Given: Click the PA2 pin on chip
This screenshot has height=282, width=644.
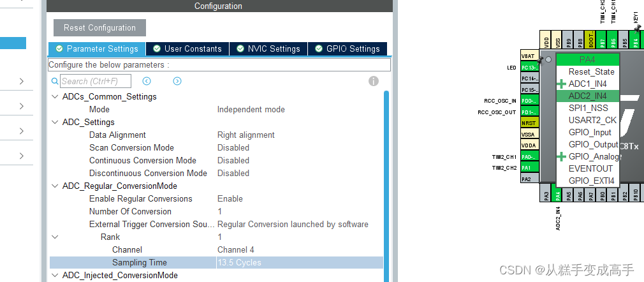Looking at the screenshot, I should coord(529,179).
